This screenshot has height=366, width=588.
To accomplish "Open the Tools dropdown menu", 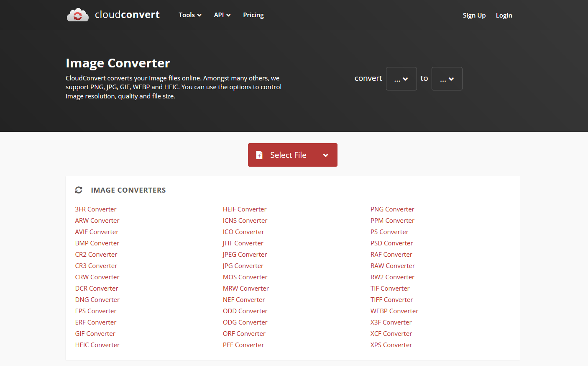I will [x=190, y=15].
